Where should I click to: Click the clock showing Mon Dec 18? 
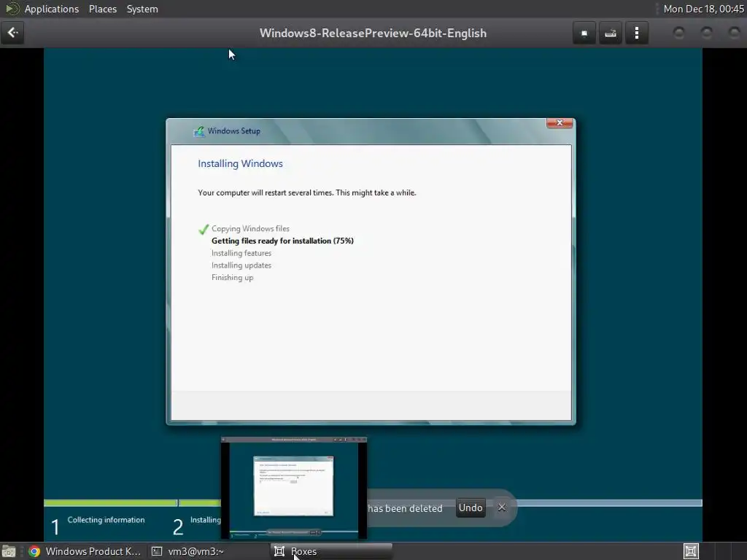(703, 9)
